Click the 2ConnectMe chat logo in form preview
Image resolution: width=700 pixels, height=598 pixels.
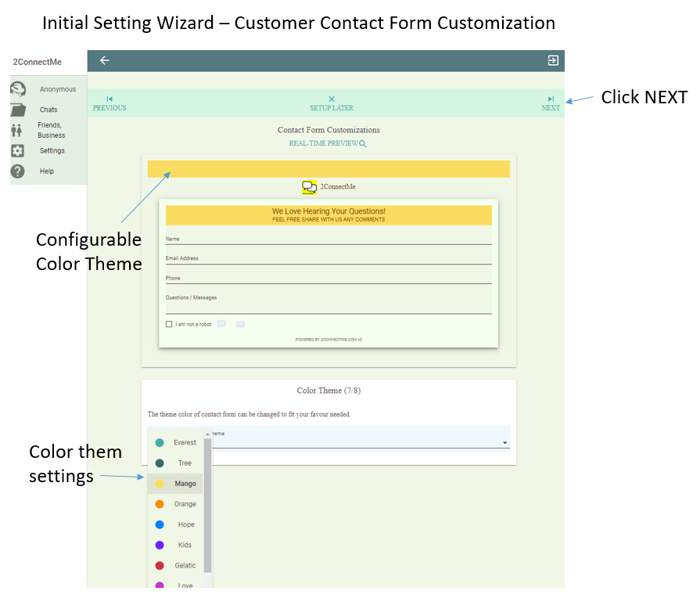pyautogui.click(x=310, y=186)
